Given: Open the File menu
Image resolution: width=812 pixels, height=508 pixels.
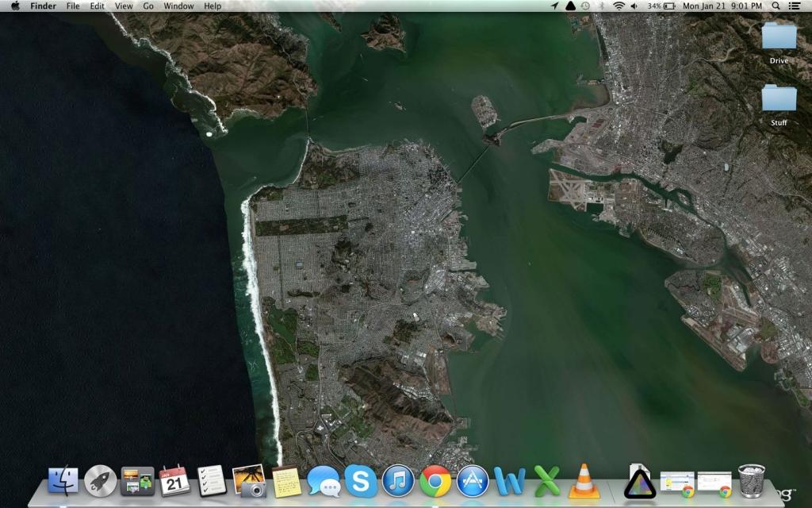Looking at the screenshot, I should tap(73, 6).
